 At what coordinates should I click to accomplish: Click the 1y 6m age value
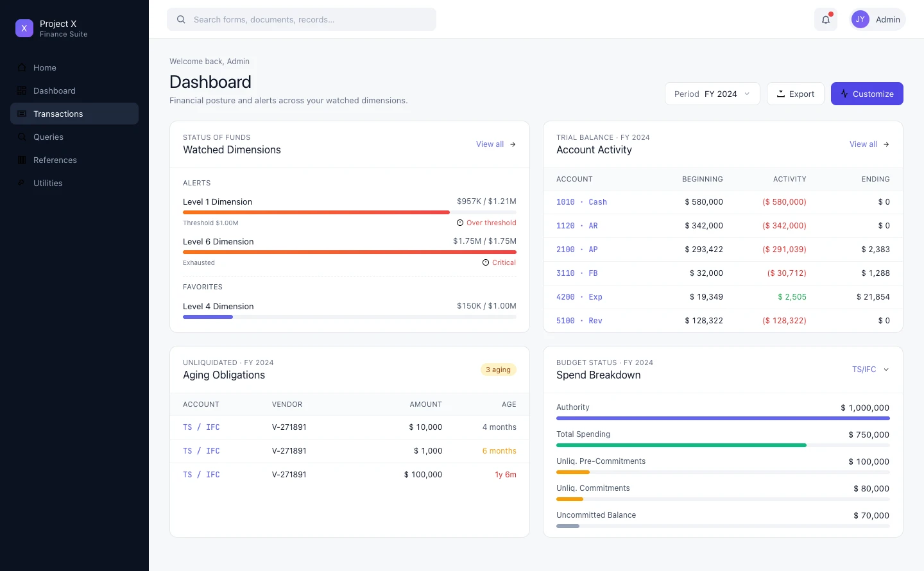[x=506, y=475]
